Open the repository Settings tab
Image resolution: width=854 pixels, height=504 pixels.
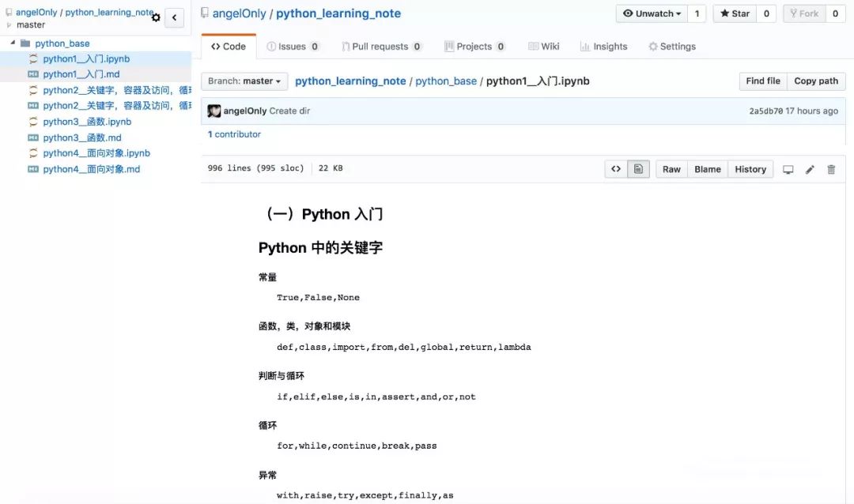[x=672, y=47]
